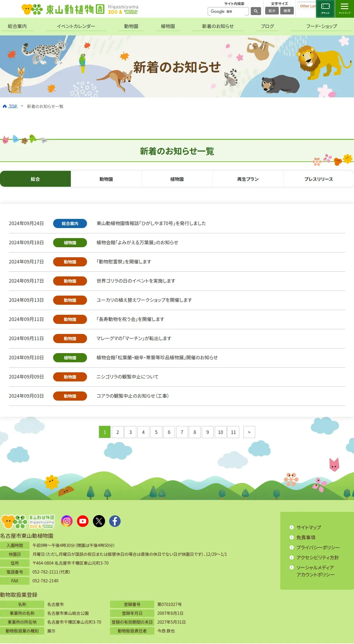Open footer アクセシビリティ方針 link

[x=317, y=557]
